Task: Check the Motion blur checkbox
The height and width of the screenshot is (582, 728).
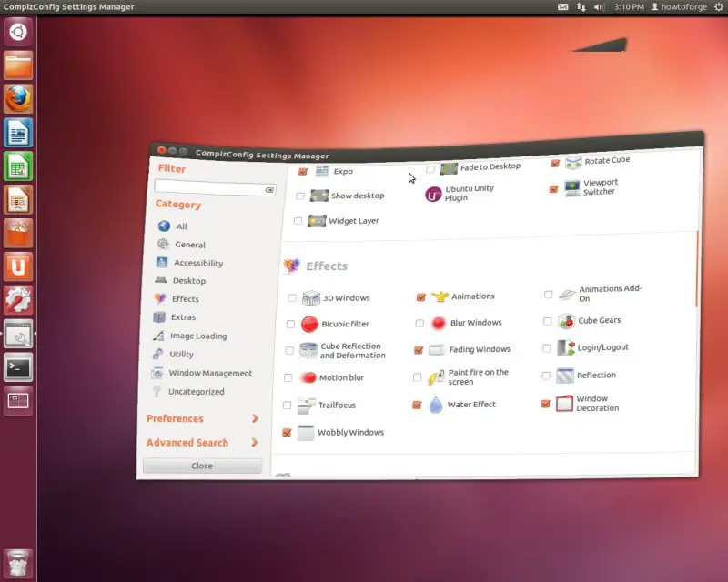Action: pos(288,377)
